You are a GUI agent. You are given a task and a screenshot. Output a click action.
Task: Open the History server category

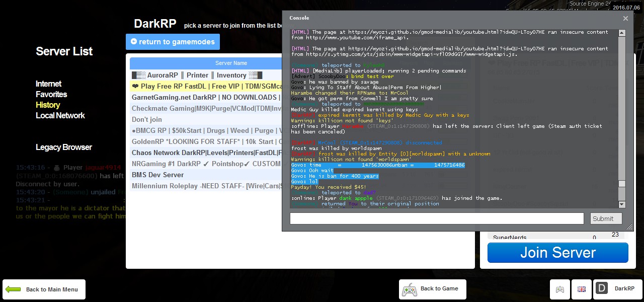click(48, 105)
